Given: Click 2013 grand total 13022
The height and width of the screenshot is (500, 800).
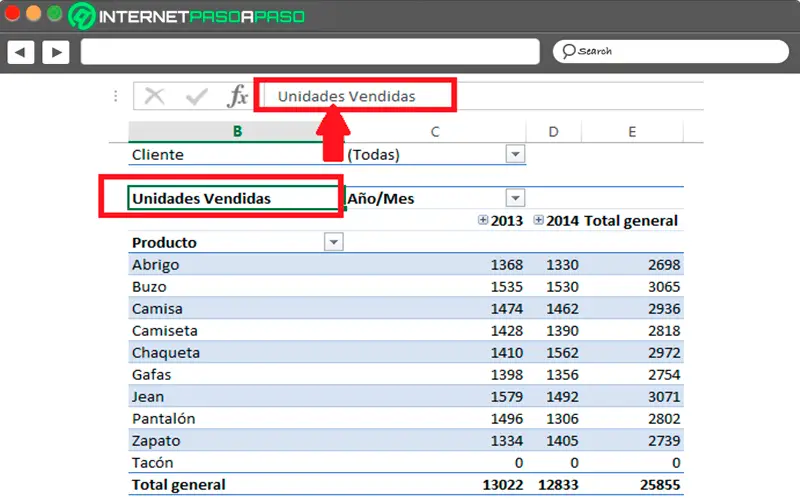Looking at the screenshot, I should click(503, 484).
